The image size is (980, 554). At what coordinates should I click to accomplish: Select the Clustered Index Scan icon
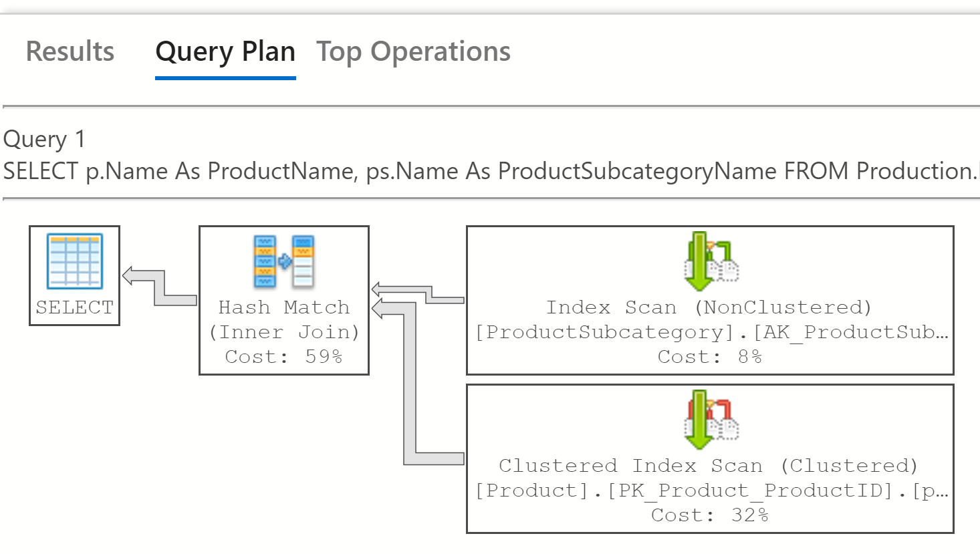[710, 420]
